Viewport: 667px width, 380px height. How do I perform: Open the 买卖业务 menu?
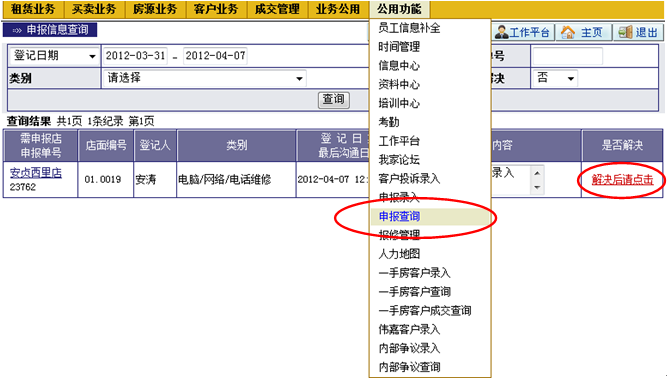tap(94, 9)
